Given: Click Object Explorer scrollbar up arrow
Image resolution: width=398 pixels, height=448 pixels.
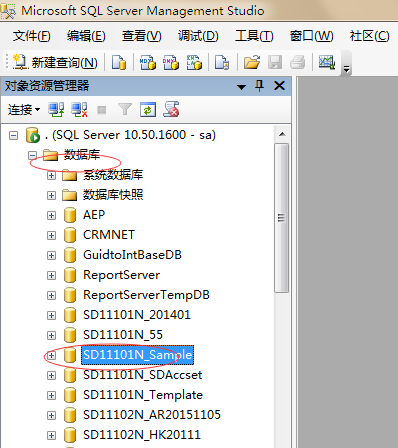Looking at the screenshot, I should [282, 134].
